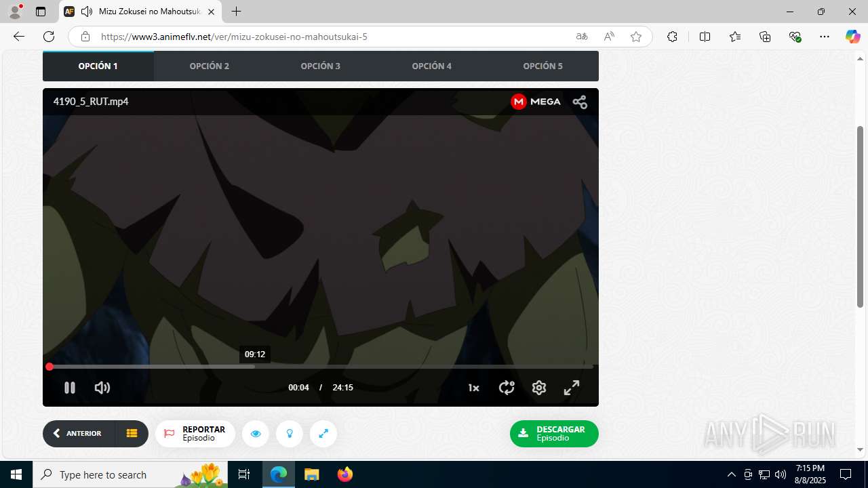Switch to OPCIÓN 2 tab
This screenshot has width=868, height=488.
pos(210,66)
